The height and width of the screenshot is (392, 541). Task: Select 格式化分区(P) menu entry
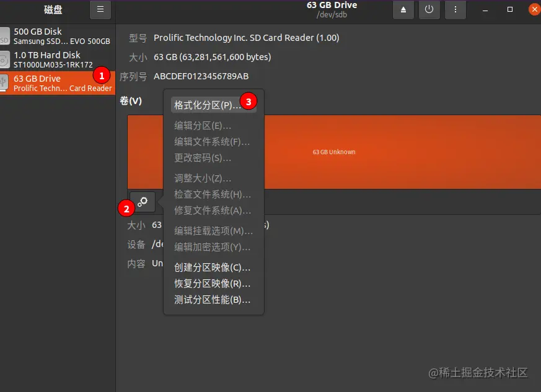(207, 105)
